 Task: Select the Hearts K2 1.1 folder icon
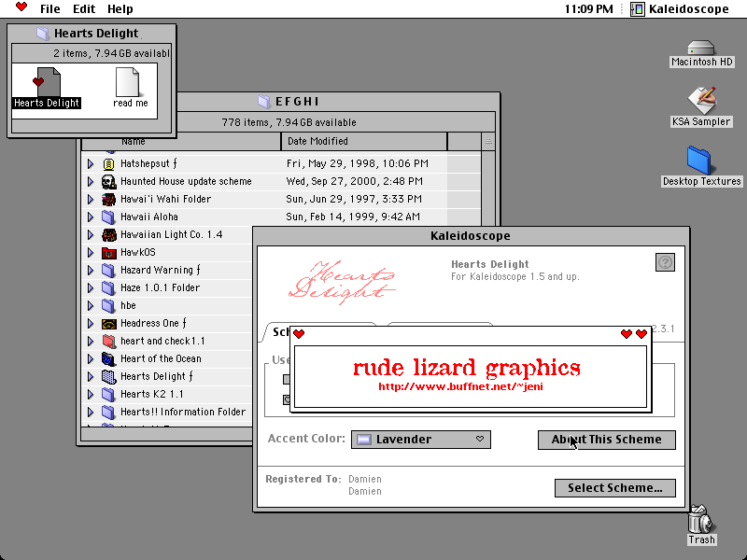[x=108, y=395]
